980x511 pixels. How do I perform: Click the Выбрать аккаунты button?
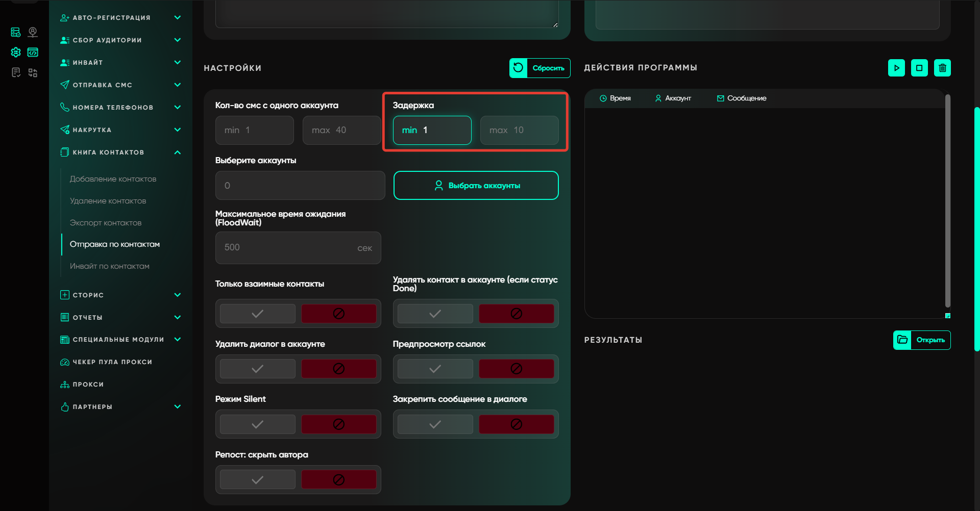(476, 186)
